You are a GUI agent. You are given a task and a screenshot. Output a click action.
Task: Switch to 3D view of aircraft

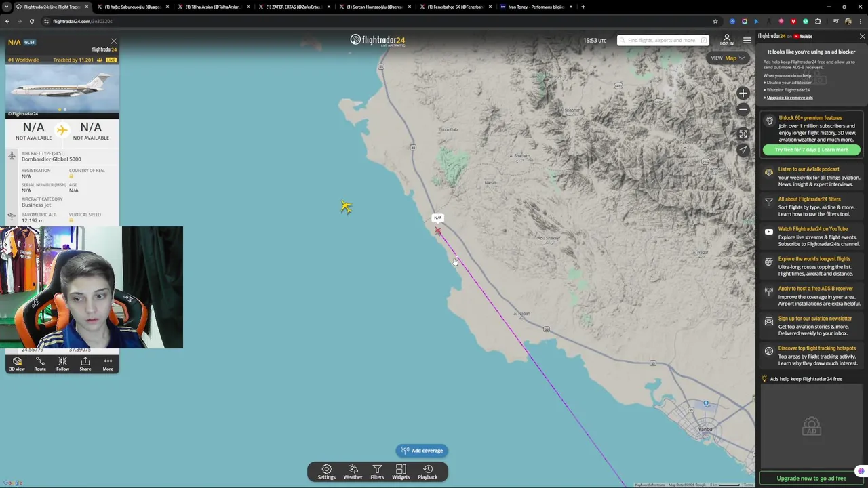tap(17, 364)
